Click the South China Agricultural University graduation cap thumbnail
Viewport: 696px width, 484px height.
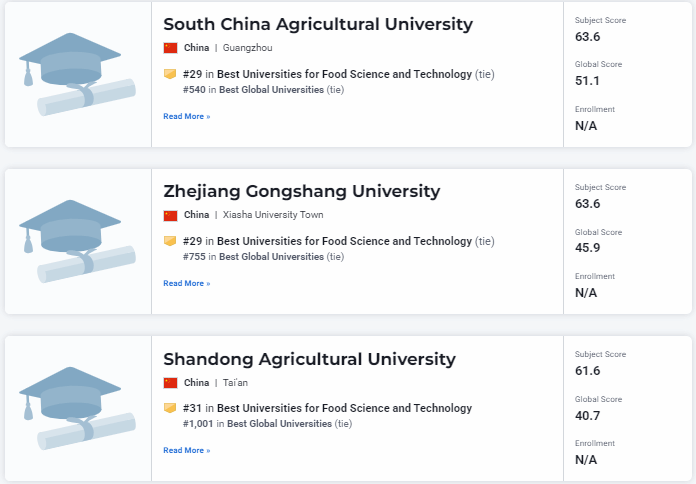[77, 75]
